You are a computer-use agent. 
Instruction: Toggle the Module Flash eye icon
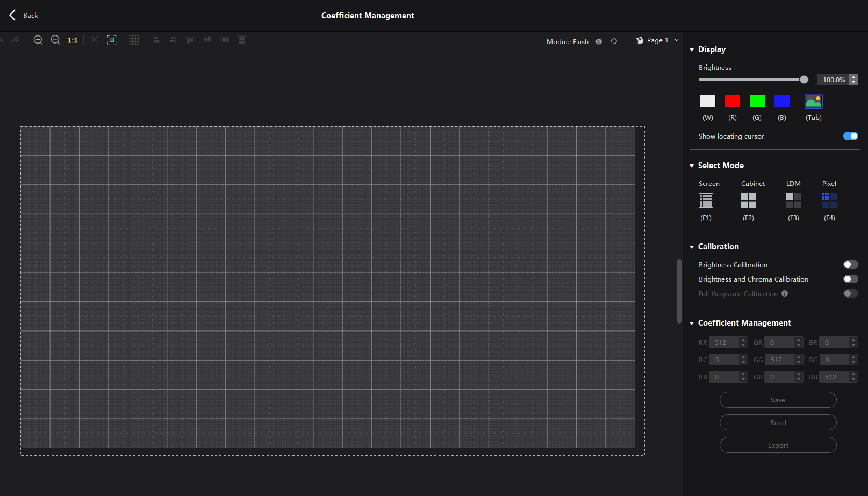coord(599,41)
